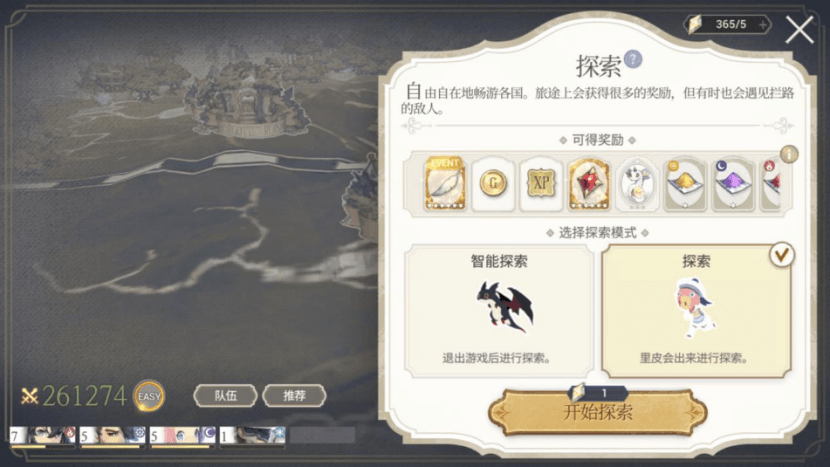Close the exploration panel with the X
This screenshot has width=830, height=467.
point(799,30)
